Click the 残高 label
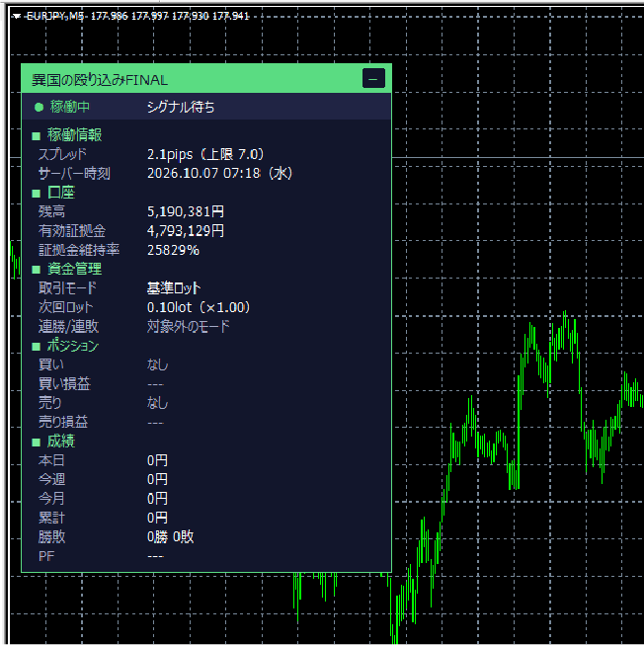 51,211
